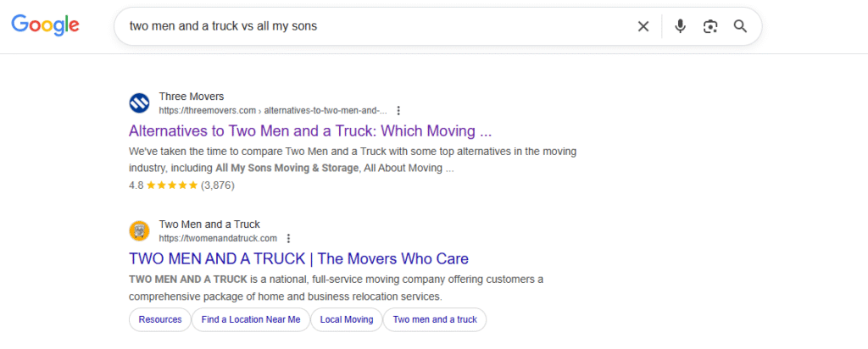Clear the search query with the X icon
The image size is (868, 349).
point(643,26)
